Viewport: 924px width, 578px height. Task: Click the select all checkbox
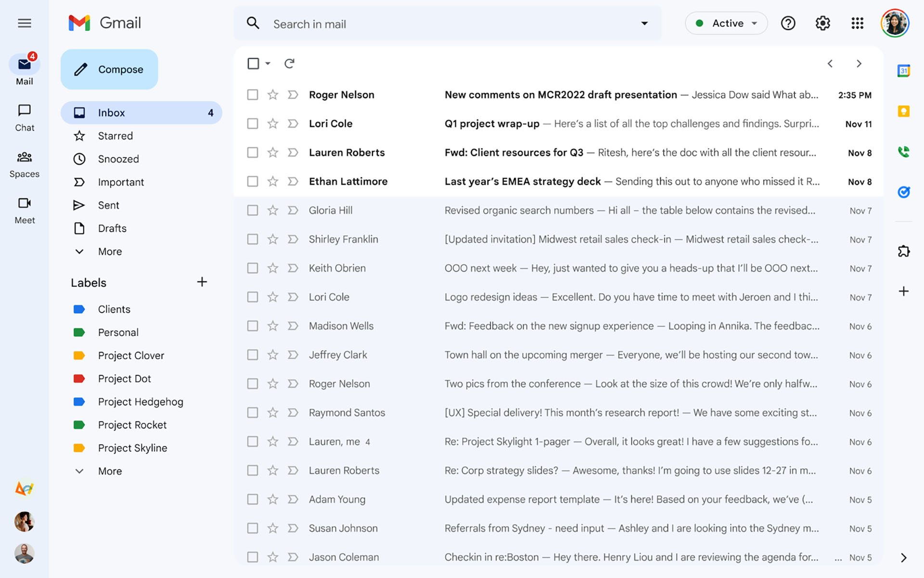(253, 63)
